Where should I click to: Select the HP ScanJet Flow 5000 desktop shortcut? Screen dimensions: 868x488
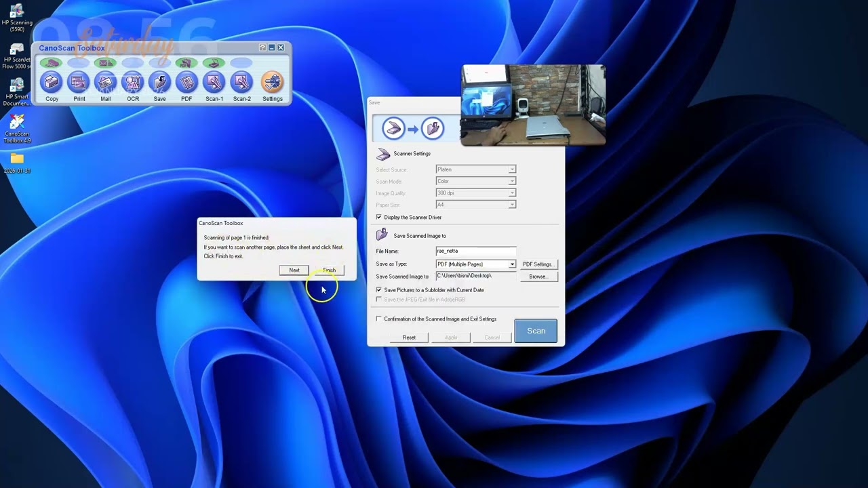[x=17, y=56]
